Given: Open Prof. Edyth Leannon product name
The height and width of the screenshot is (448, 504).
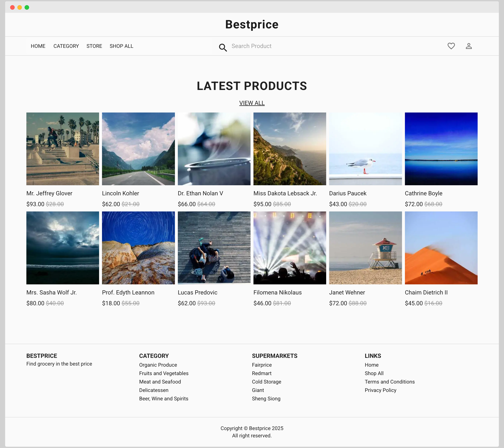Looking at the screenshot, I should (x=128, y=293).
